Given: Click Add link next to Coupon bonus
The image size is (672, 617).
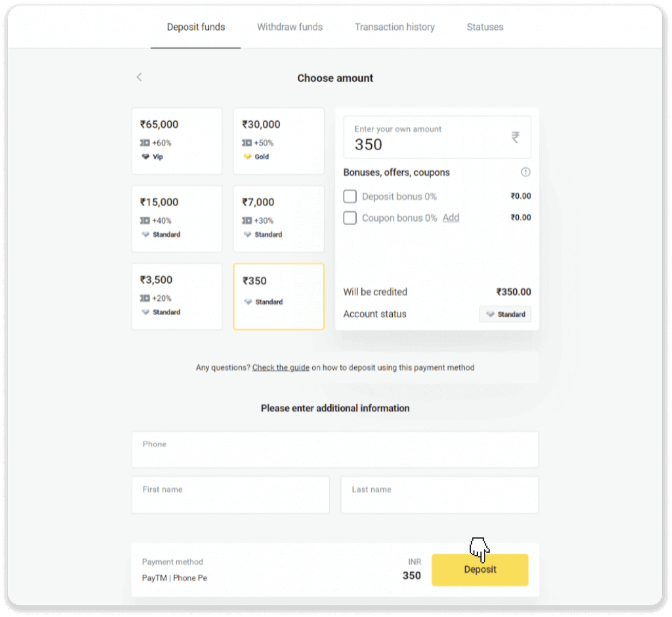Looking at the screenshot, I should [451, 218].
